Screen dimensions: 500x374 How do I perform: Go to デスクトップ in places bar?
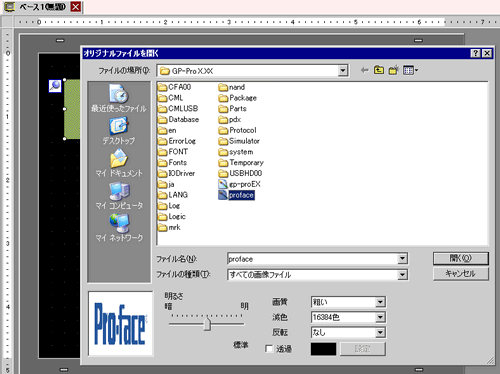point(119,130)
